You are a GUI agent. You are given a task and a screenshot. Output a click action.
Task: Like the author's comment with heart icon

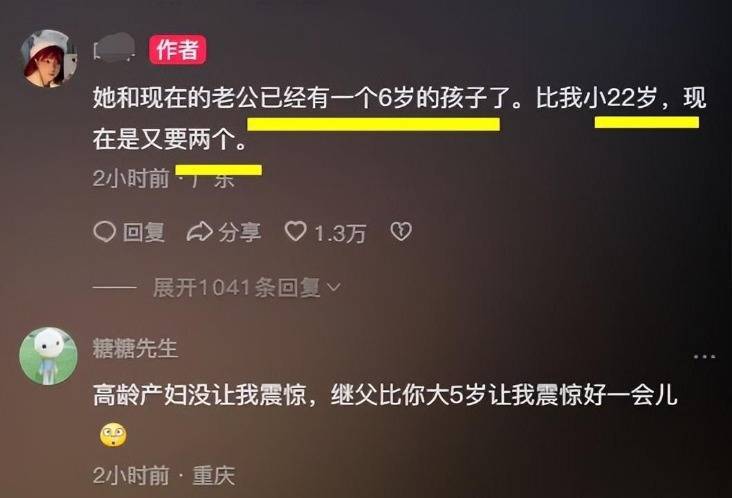click(x=296, y=231)
